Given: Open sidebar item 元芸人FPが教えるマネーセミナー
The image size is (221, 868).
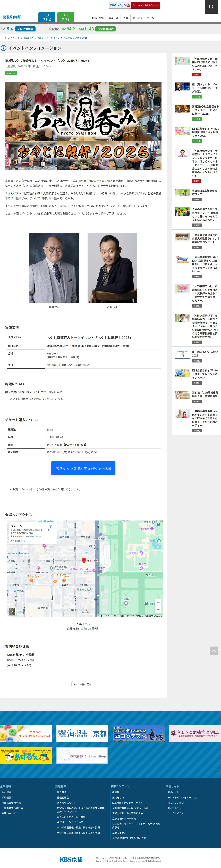Looking at the screenshot, I should click(x=196, y=66).
